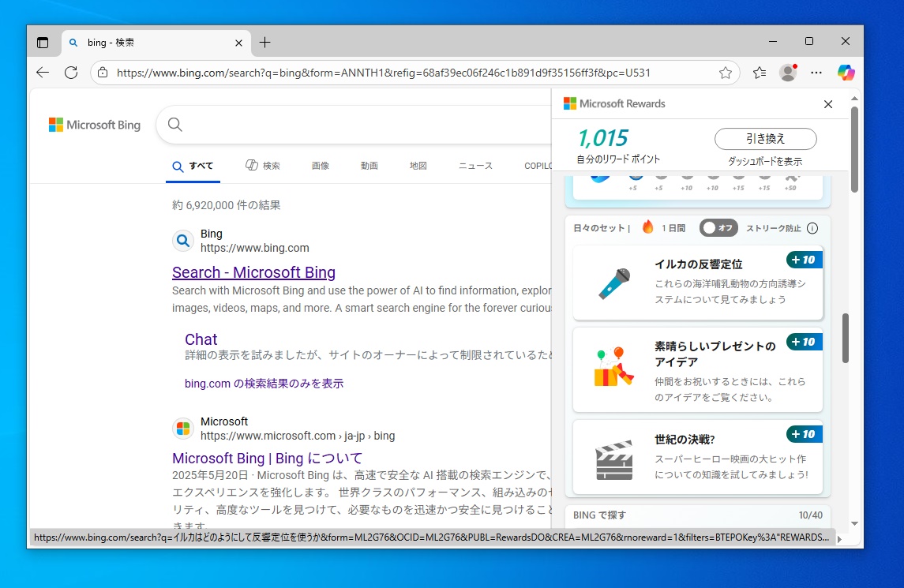Image resolution: width=904 pixels, height=588 pixels.
Task: Click the 1,015 reward points total
Action: 602,138
